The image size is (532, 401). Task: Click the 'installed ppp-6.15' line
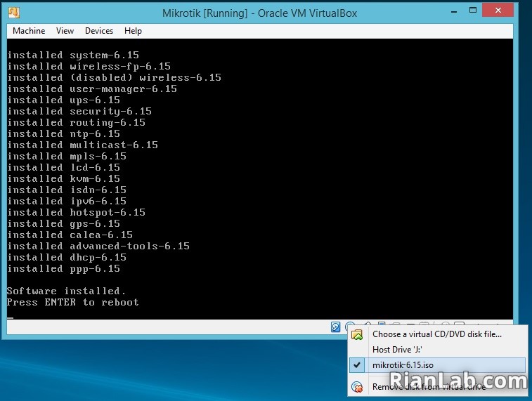point(64,268)
